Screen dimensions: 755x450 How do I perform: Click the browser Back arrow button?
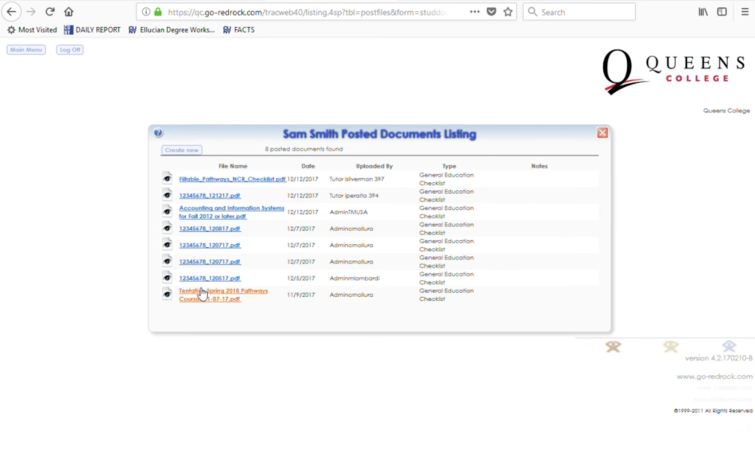[x=11, y=12]
